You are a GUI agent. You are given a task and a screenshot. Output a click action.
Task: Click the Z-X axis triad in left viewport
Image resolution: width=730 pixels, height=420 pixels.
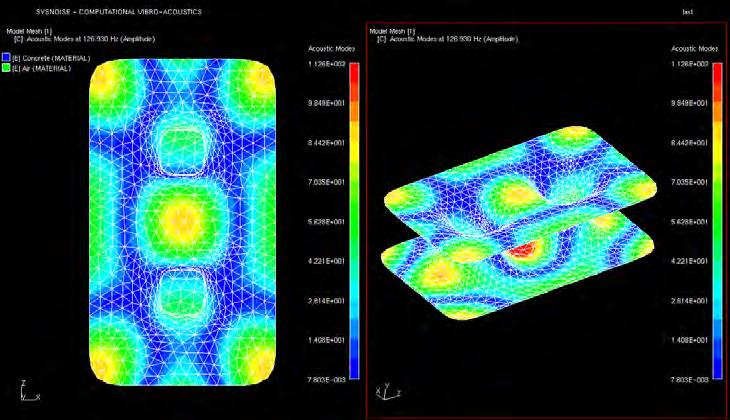[30, 391]
